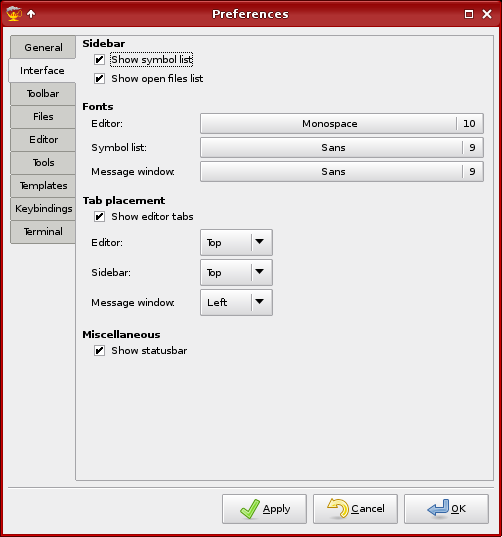The height and width of the screenshot is (537, 502).
Task: Click the green checkmark Apply icon
Action: [x=250, y=509]
